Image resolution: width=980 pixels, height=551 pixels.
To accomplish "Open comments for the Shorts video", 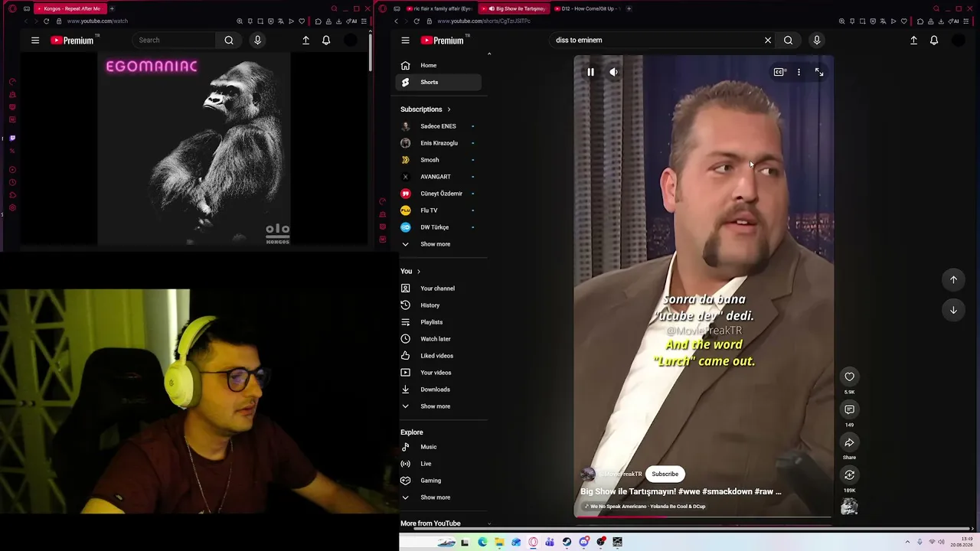I will tap(849, 409).
